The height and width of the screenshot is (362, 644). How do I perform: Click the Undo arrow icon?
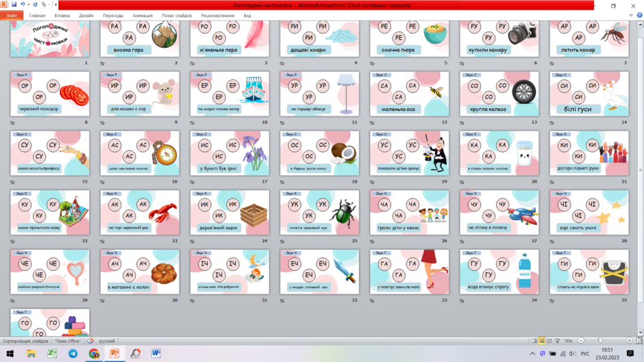[x=23, y=5]
